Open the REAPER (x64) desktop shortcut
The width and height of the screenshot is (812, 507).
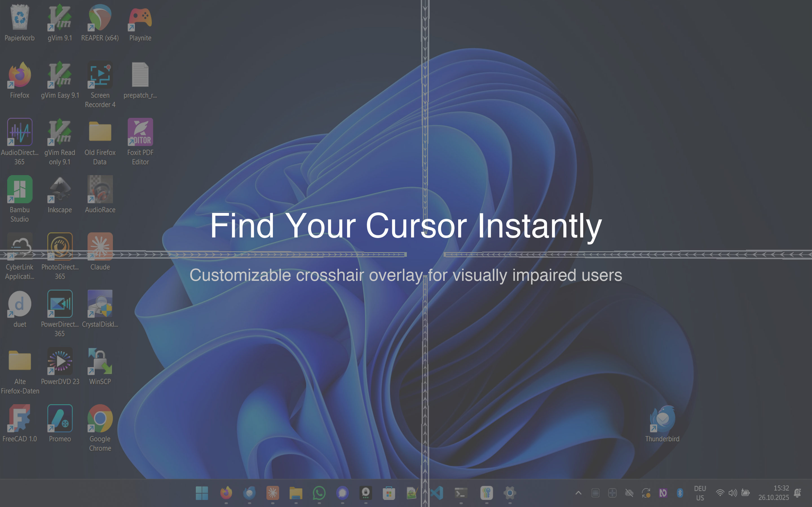click(x=100, y=18)
